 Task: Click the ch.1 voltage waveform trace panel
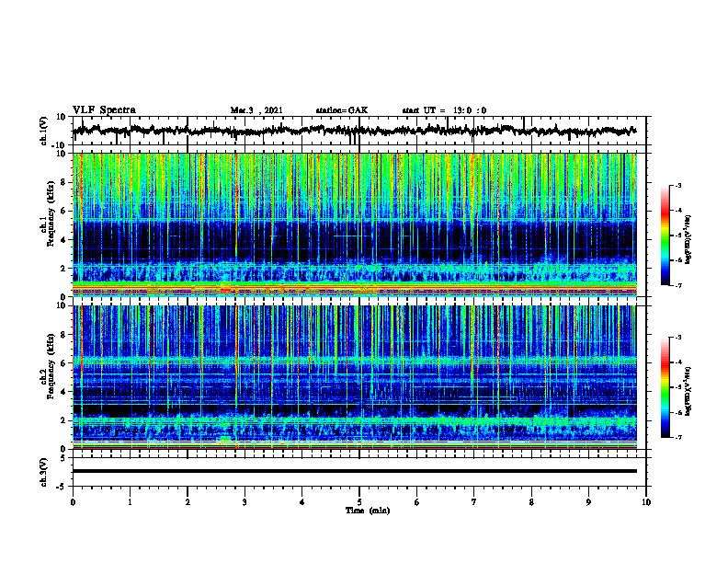click(359, 131)
